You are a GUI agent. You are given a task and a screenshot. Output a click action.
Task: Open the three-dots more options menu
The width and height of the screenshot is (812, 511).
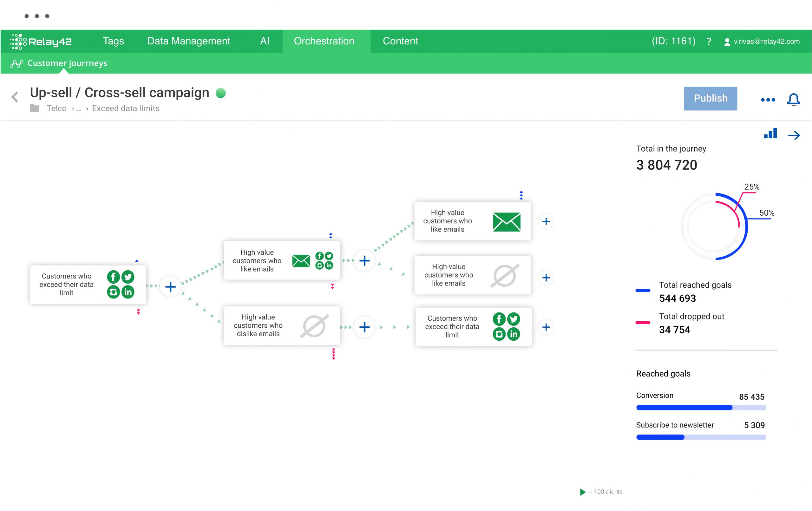click(x=768, y=100)
